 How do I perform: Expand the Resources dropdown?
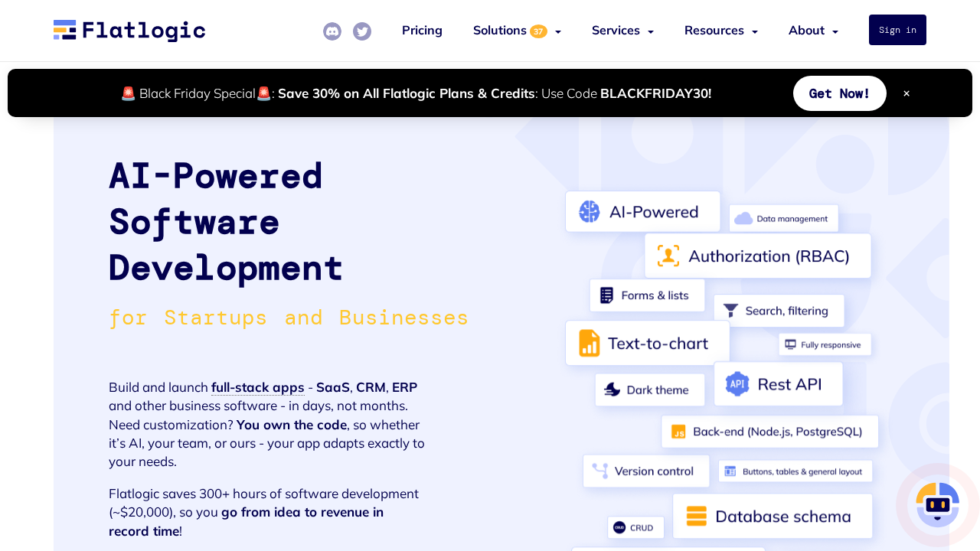[720, 31]
